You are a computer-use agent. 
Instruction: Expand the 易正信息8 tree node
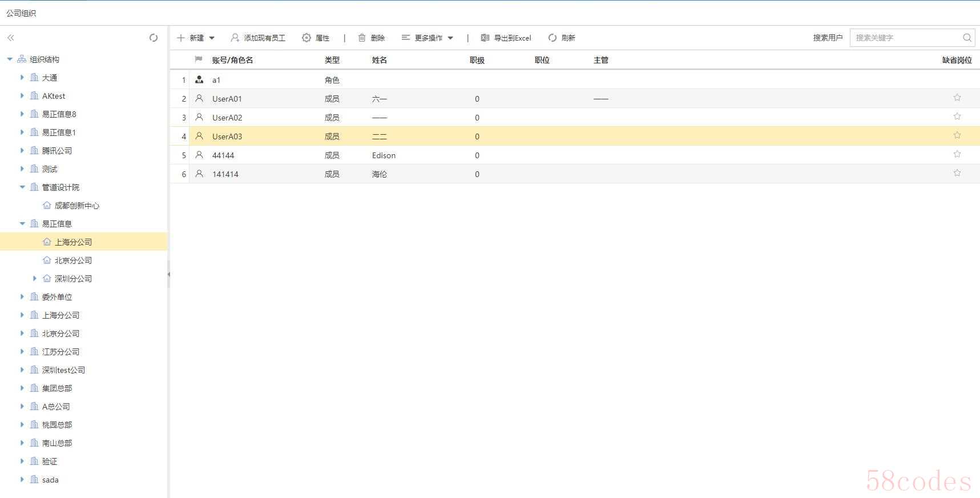coord(22,114)
